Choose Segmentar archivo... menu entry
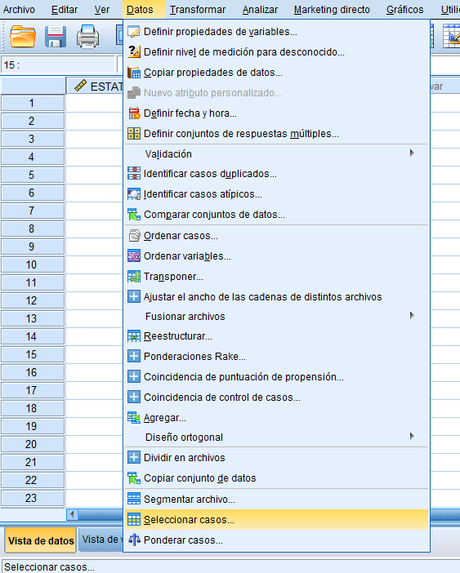460x573 pixels. click(277, 499)
